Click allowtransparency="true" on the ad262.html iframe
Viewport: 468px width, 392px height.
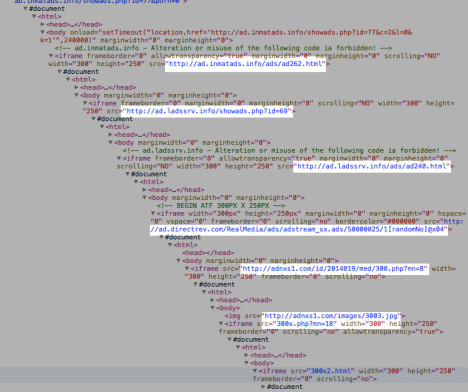point(199,55)
